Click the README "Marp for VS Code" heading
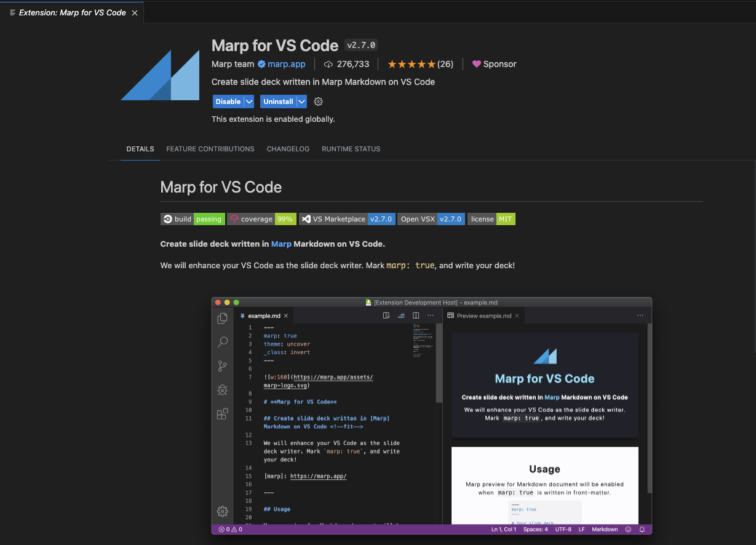756x545 pixels. 221,187
